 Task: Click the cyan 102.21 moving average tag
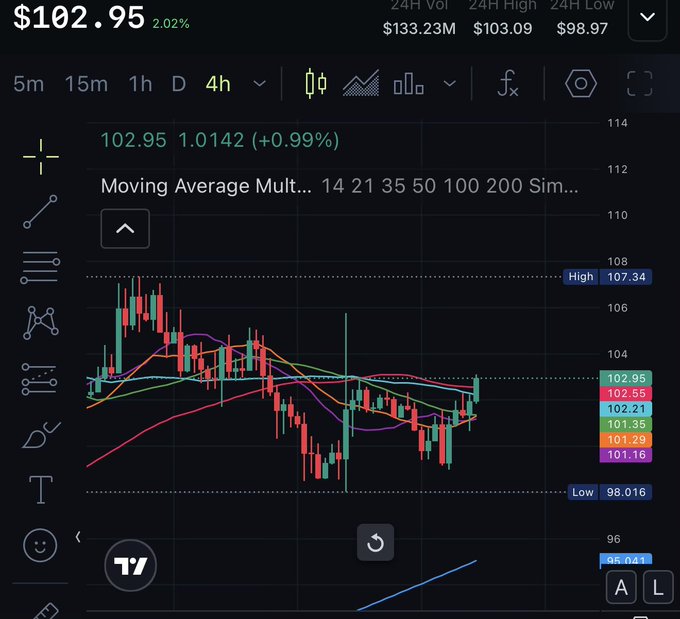[x=626, y=409]
